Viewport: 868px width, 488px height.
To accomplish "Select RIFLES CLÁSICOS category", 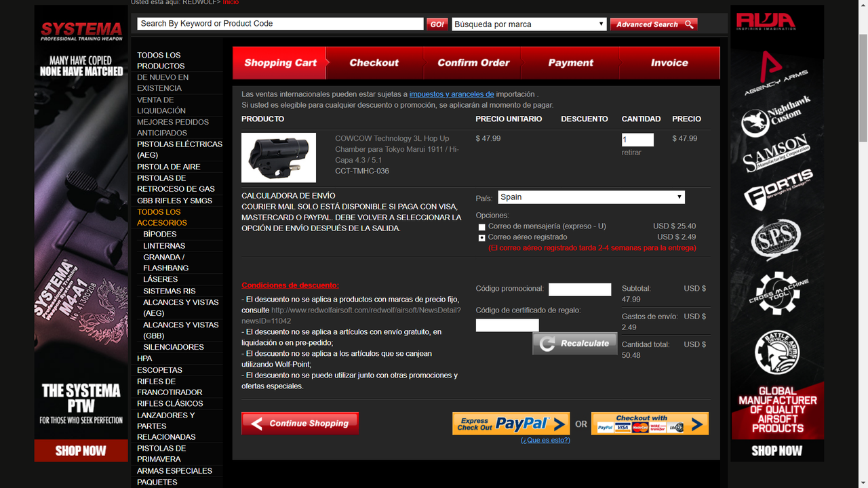I will click(x=170, y=404).
